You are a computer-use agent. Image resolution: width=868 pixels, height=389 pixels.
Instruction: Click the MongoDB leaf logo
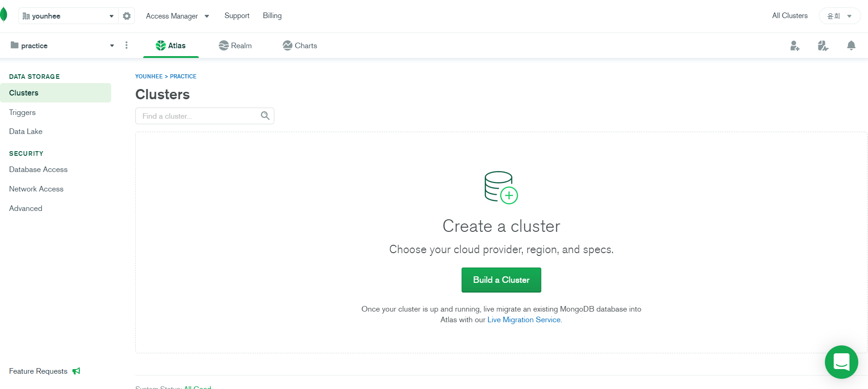3,15
